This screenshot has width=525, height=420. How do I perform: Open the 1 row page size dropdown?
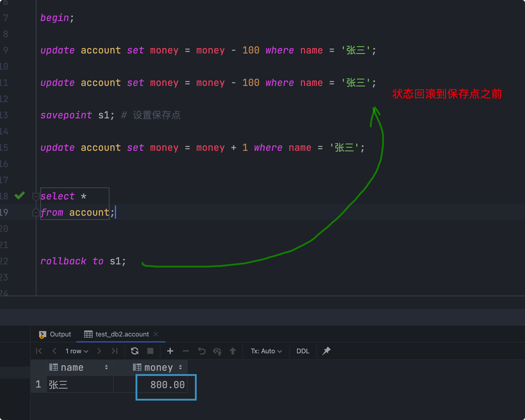77,351
